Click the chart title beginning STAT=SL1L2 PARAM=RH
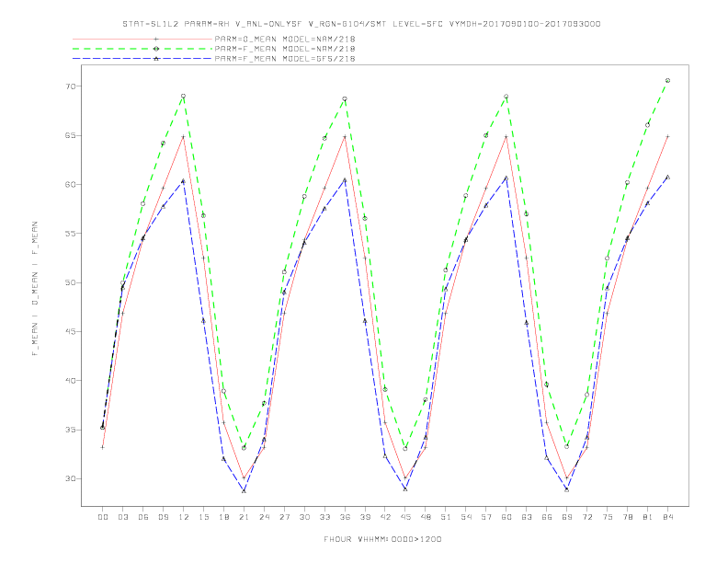This screenshot has width=728, height=563. click(361, 24)
